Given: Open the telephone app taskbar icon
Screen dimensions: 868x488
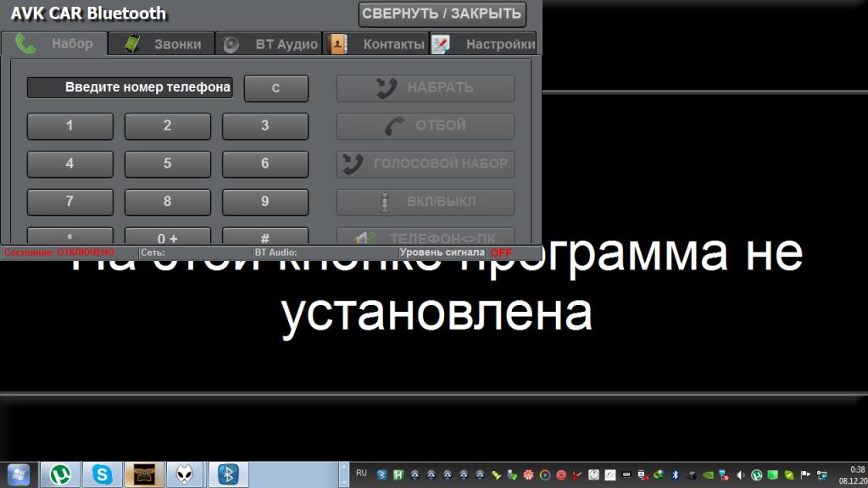Looking at the screenshot, I should (144, 474).
